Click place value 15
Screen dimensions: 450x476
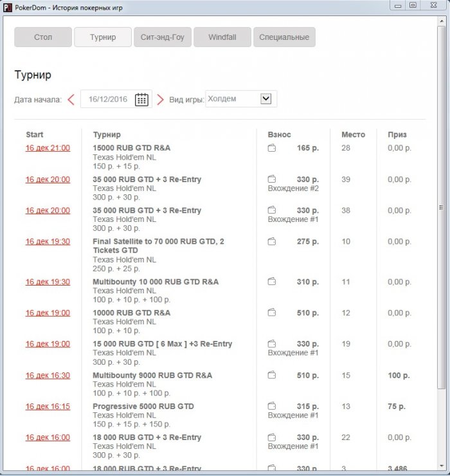point(346,376)
